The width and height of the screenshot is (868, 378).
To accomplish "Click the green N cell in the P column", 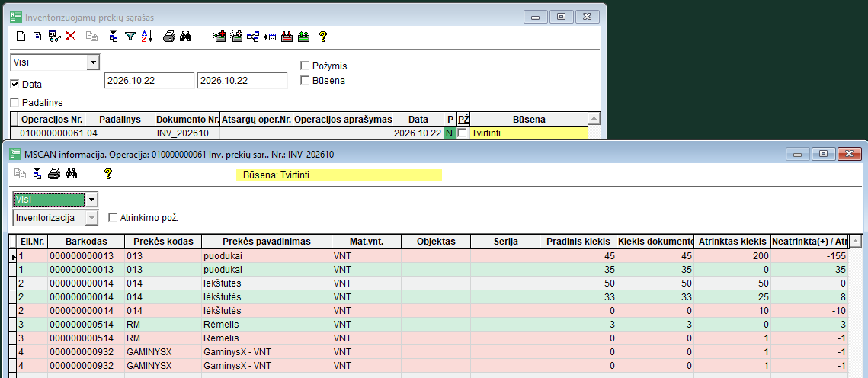I will pos(450,133).
